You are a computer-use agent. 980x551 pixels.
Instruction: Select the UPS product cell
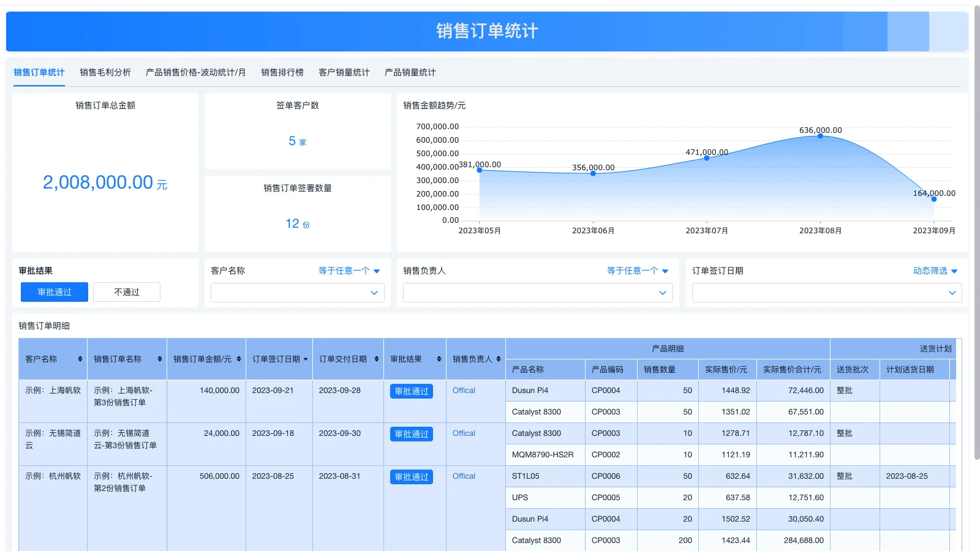pos(545,498)
